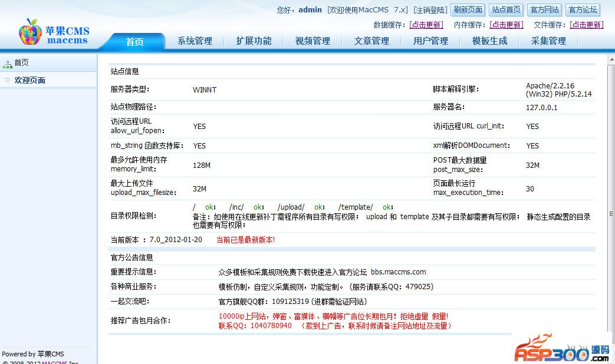The image size is (615, 364).
Task: Click the scrollbar up arrow
Action: pyautogui.click(x=611, y=60)
